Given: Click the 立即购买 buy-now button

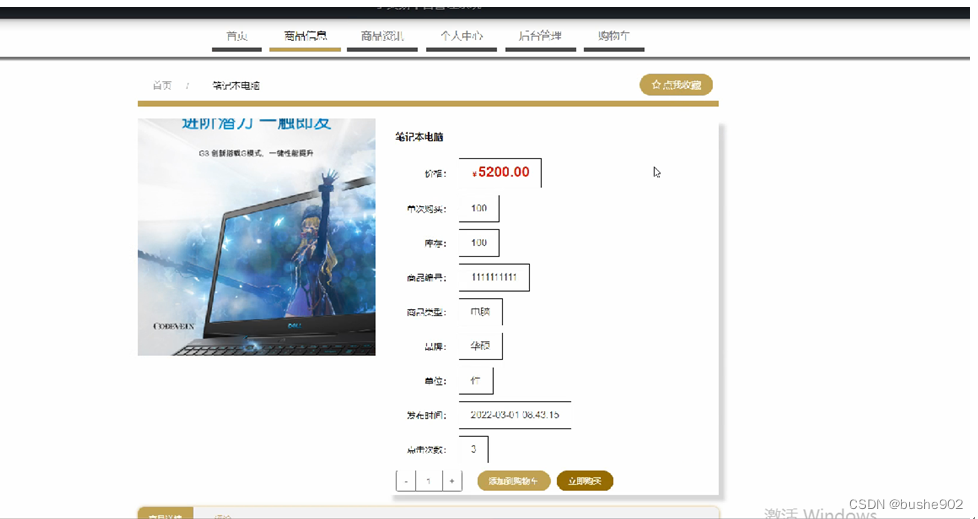Looking at the screenshot, I should 585,481.
